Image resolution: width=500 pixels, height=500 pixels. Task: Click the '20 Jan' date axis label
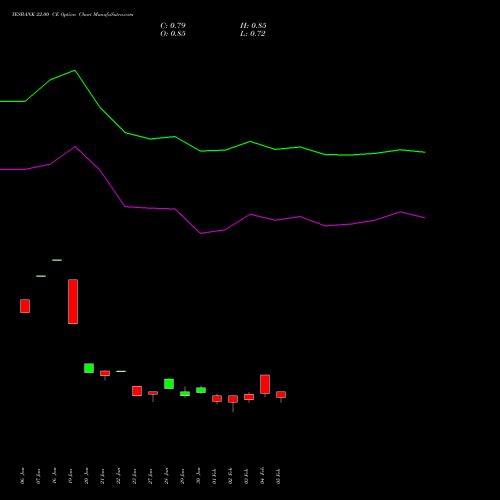click(x=86, y=476)
